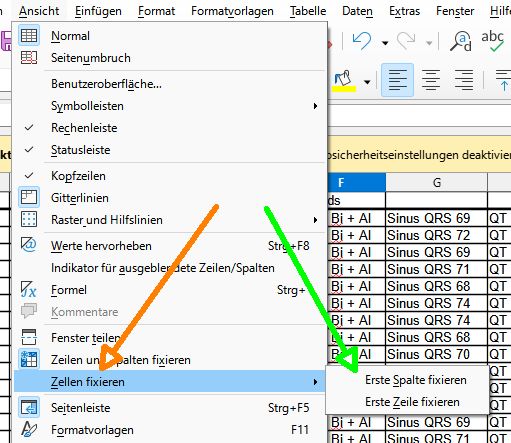Click the spellcheck abc icon
Screen dimensions: 511x443
pyautogui.click(x=492, y=41)
